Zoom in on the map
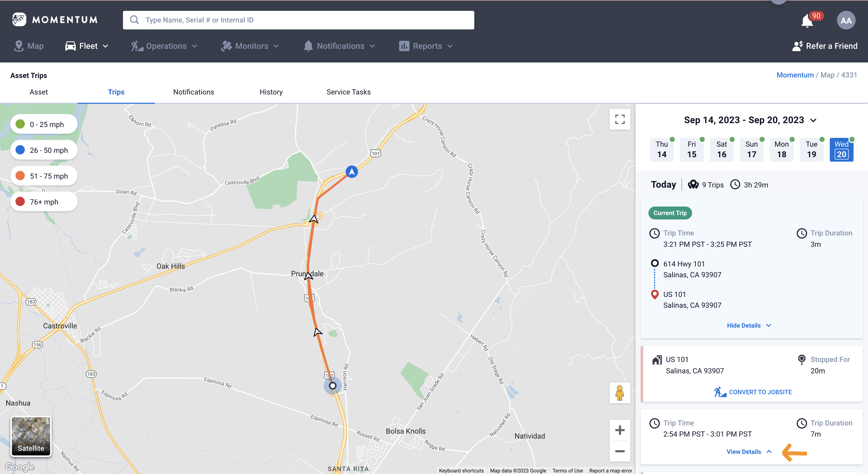Screen dimensions: 868x474 (x=620, y=430)
